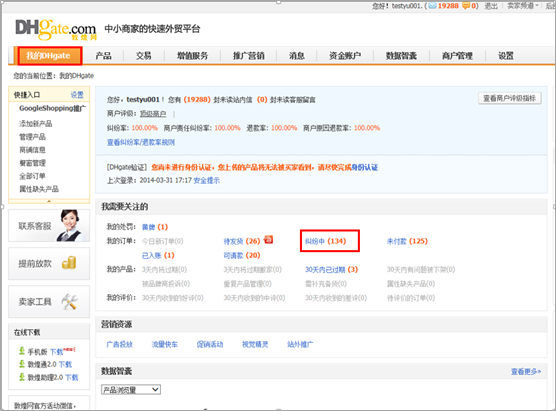Open 属性缺失产品 shortcut in sidebar
Viewport: 556px width, 411px height.
tap(39, 189)
